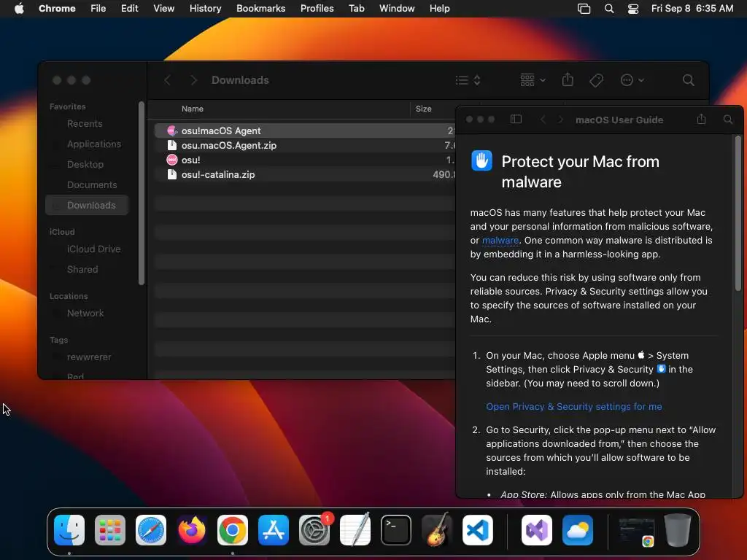747x560 pixels.
Task: Search in the macOS User Guide window
Action: pos(728,119)
